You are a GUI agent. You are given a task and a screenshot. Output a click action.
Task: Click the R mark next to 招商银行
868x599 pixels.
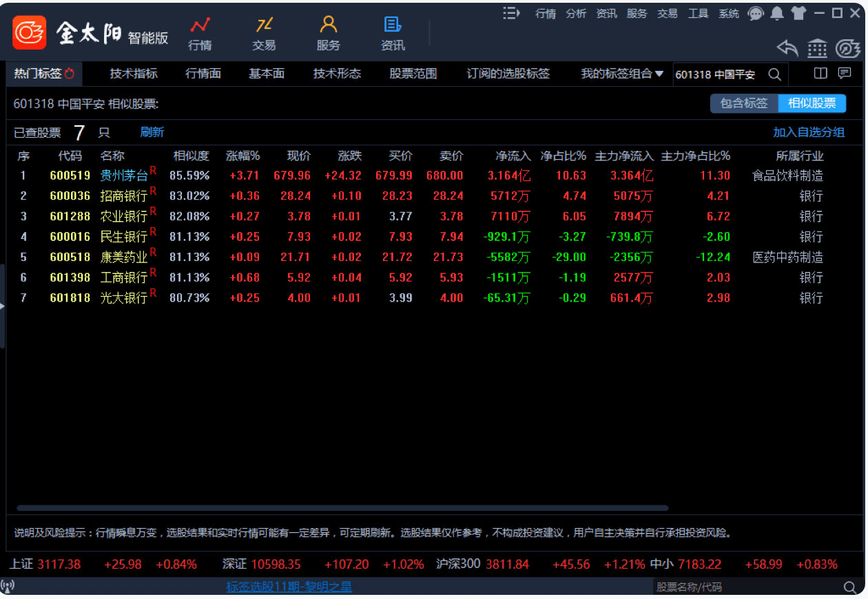153,191
